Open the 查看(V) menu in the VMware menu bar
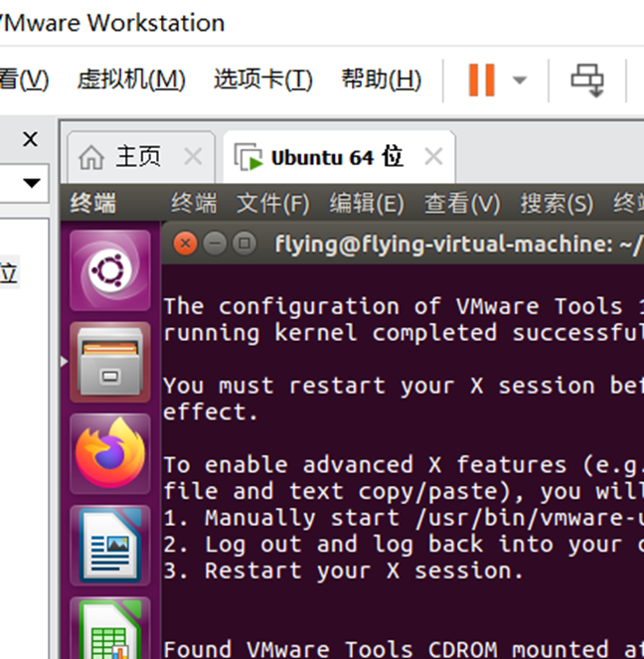 click(25, 79)
